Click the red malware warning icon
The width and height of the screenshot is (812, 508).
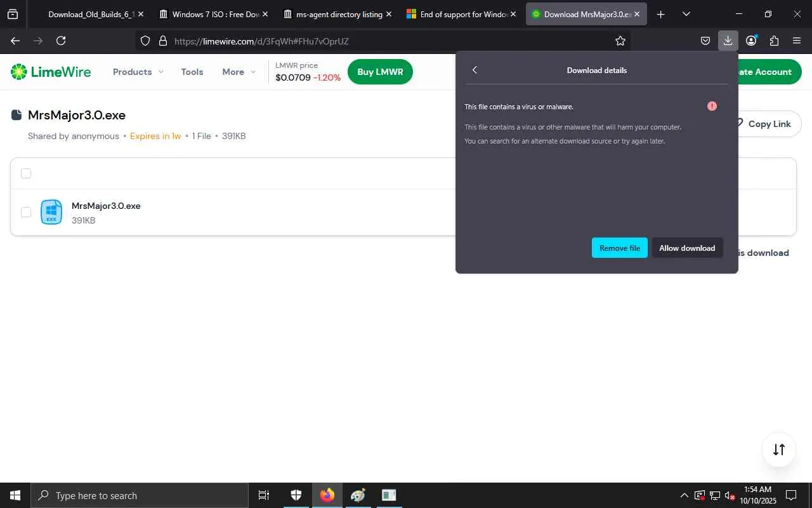coord(712,106)
